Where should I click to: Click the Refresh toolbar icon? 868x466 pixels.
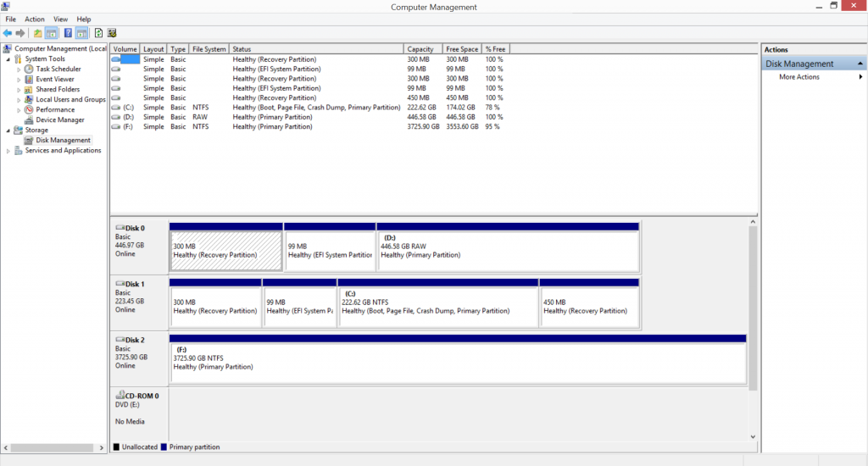point(98,33)
